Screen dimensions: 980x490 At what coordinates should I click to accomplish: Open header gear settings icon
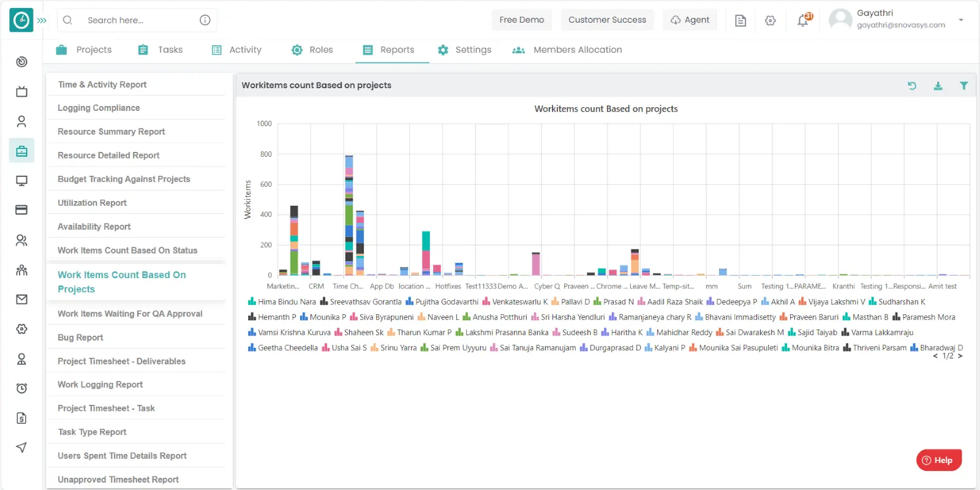tap(771, 20)
